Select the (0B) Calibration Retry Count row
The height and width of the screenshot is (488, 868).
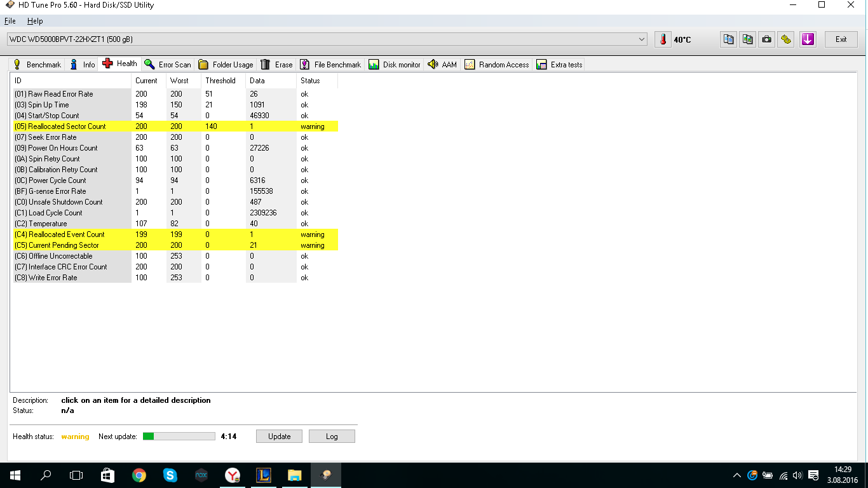174,170
